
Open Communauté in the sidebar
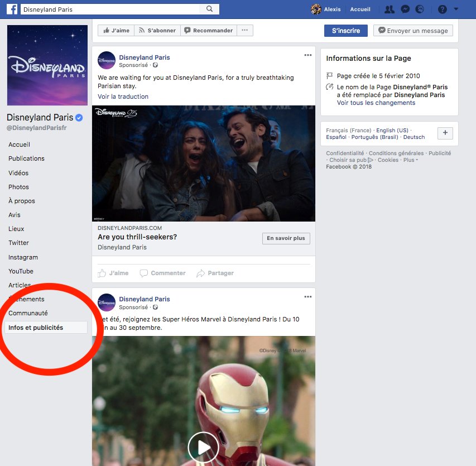coord(28,313)
